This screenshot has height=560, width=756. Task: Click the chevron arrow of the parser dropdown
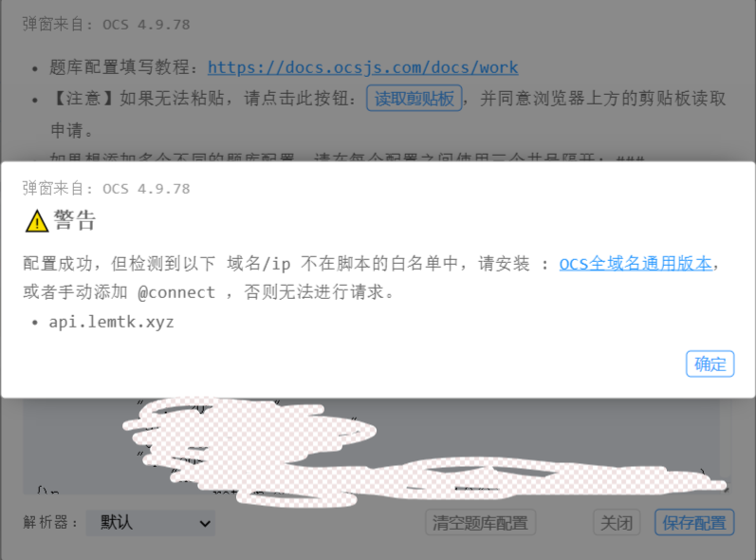coord(205,523)
